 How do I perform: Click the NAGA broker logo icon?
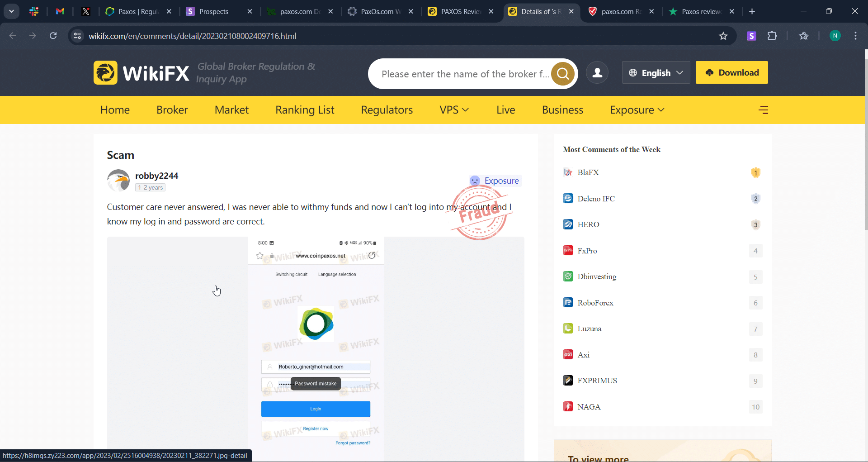click(x=568, y=406)
